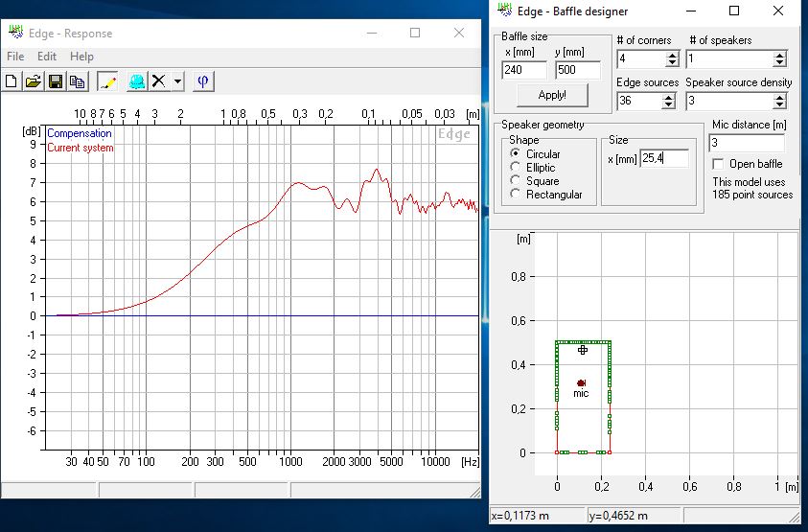The height and width of the screenshot is (532, 808).
Task: Click the baffle y [mm] input field
Action: tap(578, 70)
